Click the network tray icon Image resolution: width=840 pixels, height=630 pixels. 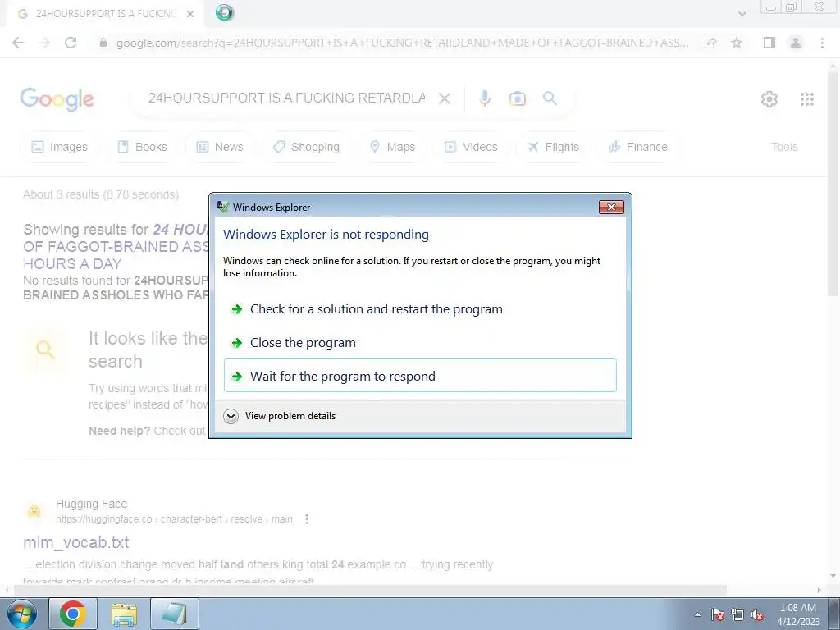(737, 614)
